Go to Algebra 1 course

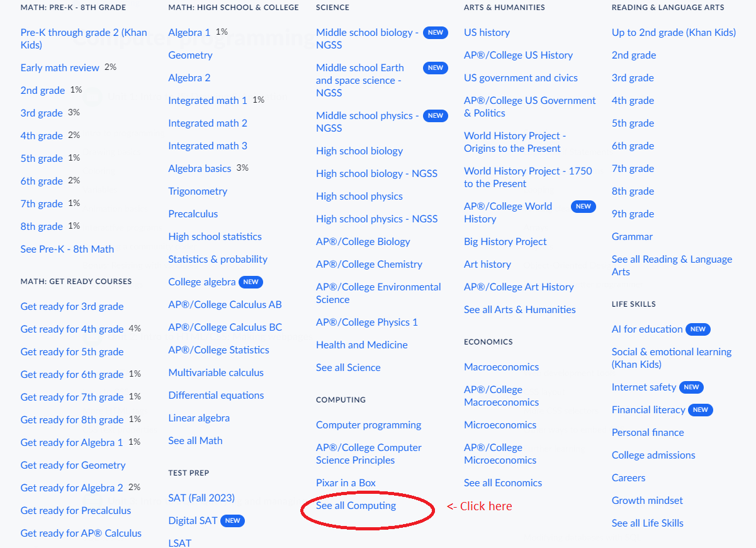(189, 33)
